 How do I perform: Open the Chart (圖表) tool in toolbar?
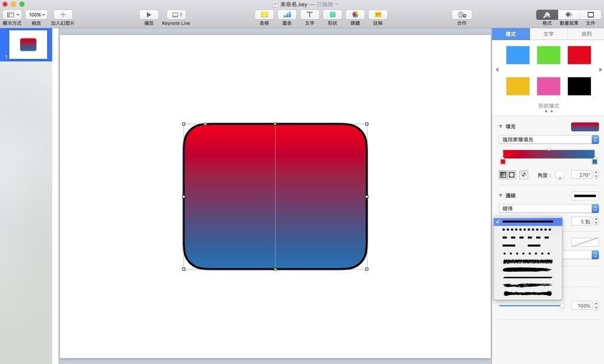(x=287, y=15)
